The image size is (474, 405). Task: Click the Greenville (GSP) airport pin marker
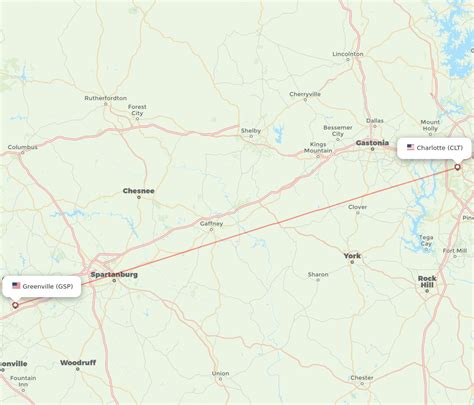coord(15,305)
